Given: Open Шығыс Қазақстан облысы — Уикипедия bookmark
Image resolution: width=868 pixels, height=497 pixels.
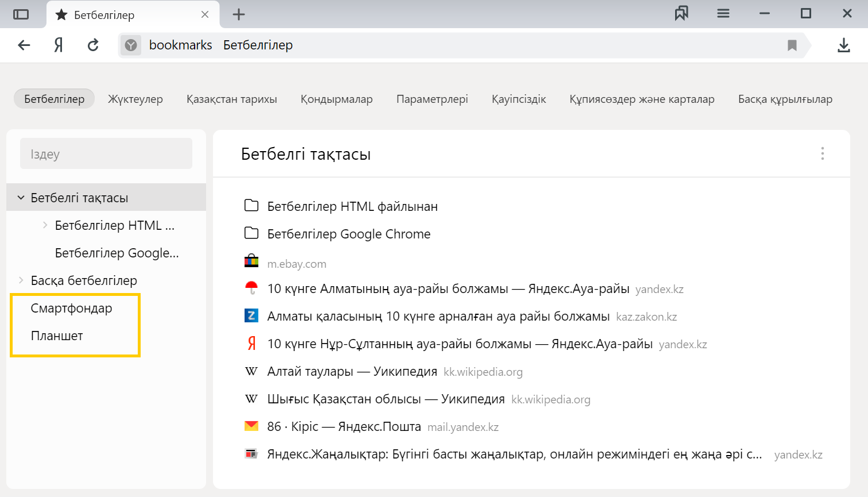Looking at the screenshot, I should tap(386, 399).
